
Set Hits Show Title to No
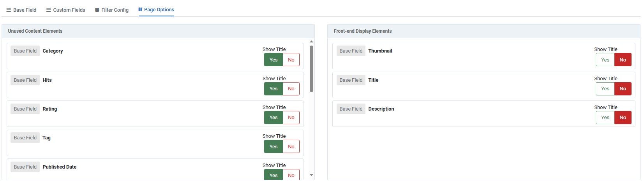tap(291, 89)
